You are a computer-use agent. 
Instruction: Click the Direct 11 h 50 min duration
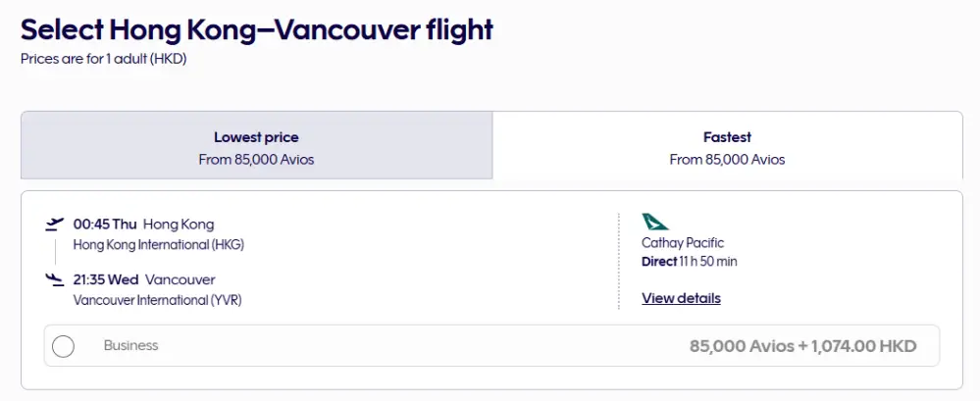689,262
